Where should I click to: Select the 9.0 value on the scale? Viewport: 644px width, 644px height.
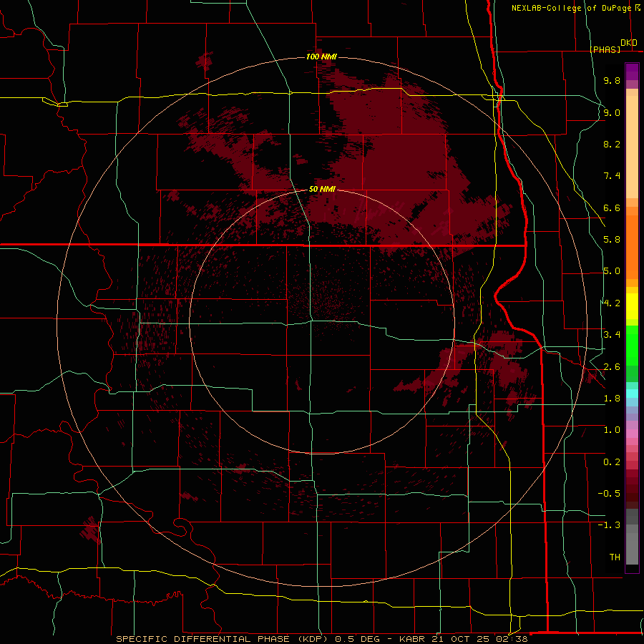click(612, 112)
